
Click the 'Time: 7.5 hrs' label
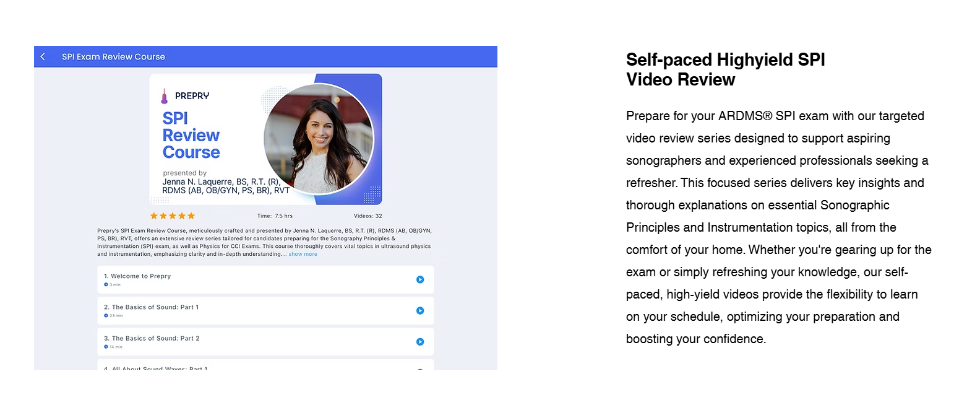pos(275,216)
